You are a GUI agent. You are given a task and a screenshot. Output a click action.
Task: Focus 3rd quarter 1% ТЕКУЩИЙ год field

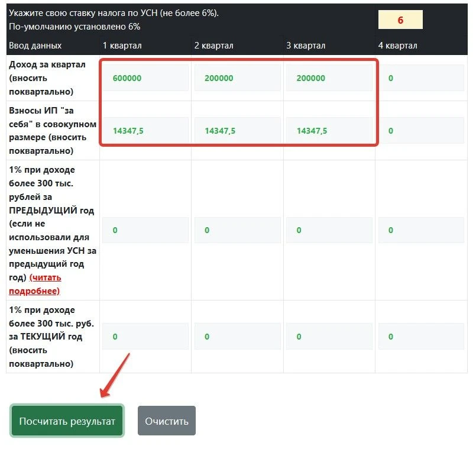329,336
